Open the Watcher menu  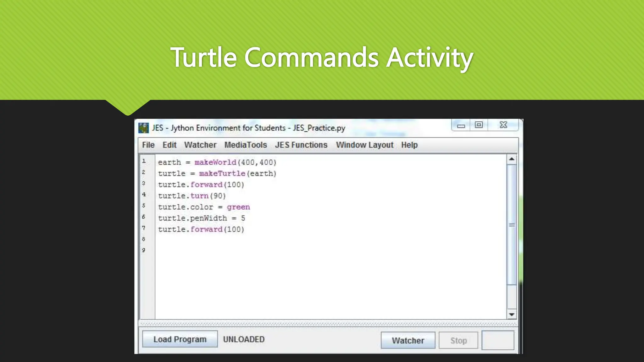tap(200, 145)
